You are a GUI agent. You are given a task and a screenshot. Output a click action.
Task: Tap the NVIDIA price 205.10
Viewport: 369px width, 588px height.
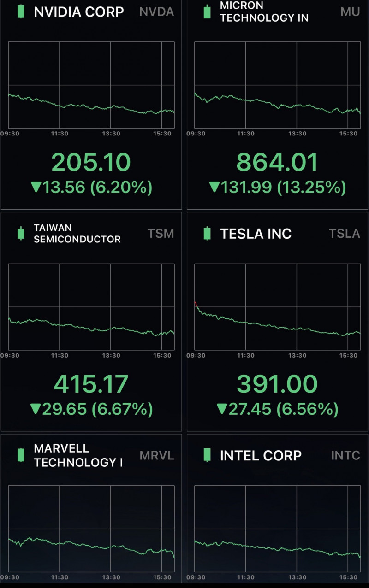(x=91, y=163)
